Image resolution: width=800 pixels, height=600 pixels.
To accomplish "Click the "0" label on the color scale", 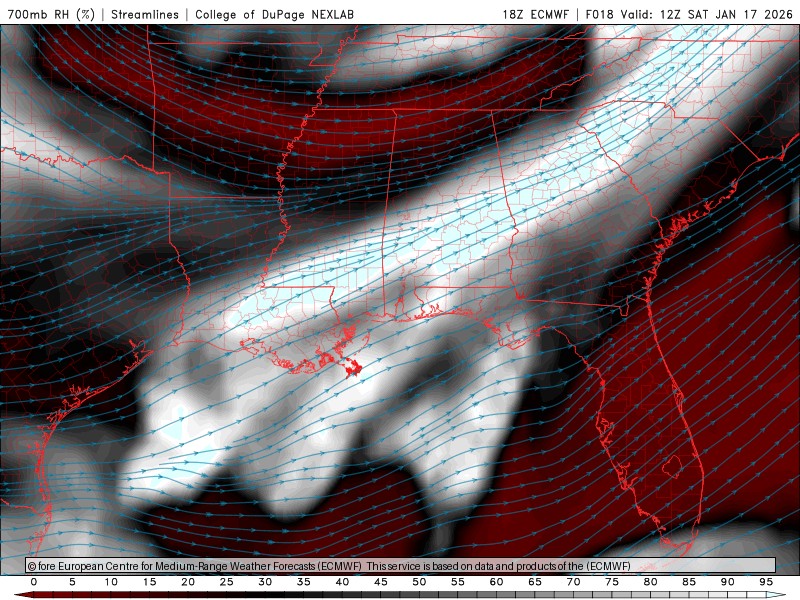I will pos(34,582).
